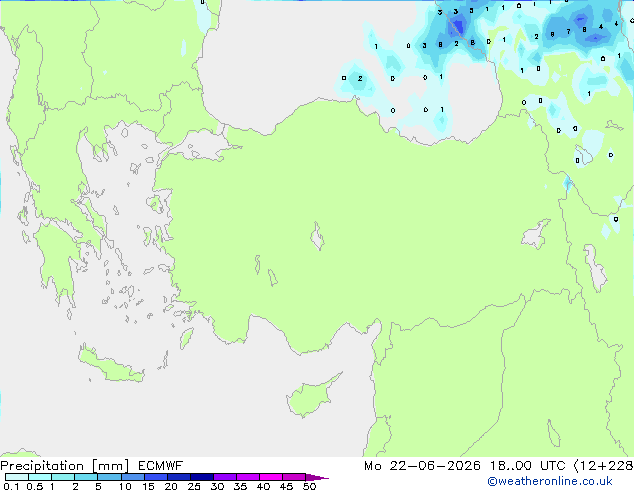Click the 25 mm dark navy legend swatch
634x490 pixels.
201,477
